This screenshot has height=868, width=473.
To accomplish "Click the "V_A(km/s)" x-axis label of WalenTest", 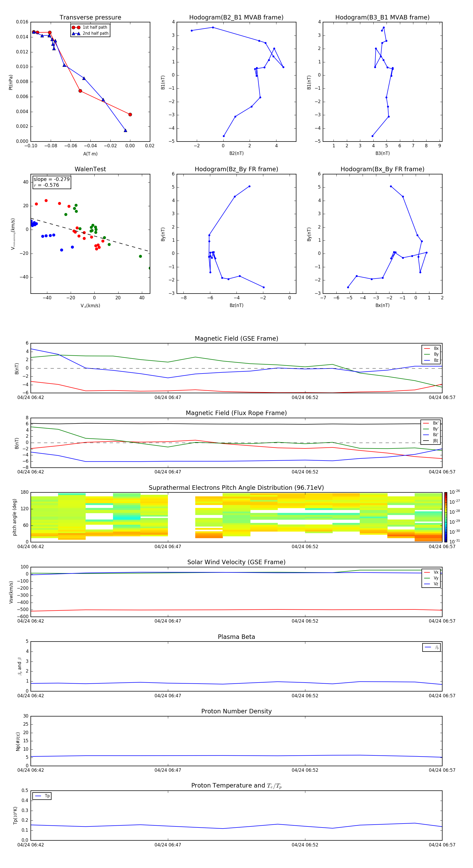I will click(90, 306).
